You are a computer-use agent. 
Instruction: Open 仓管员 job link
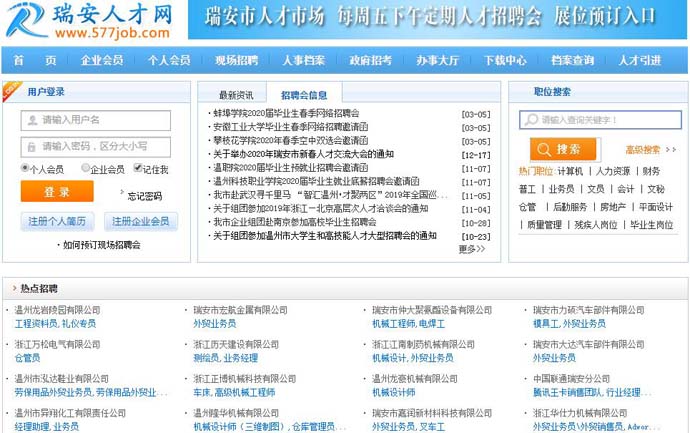(27, 358)
